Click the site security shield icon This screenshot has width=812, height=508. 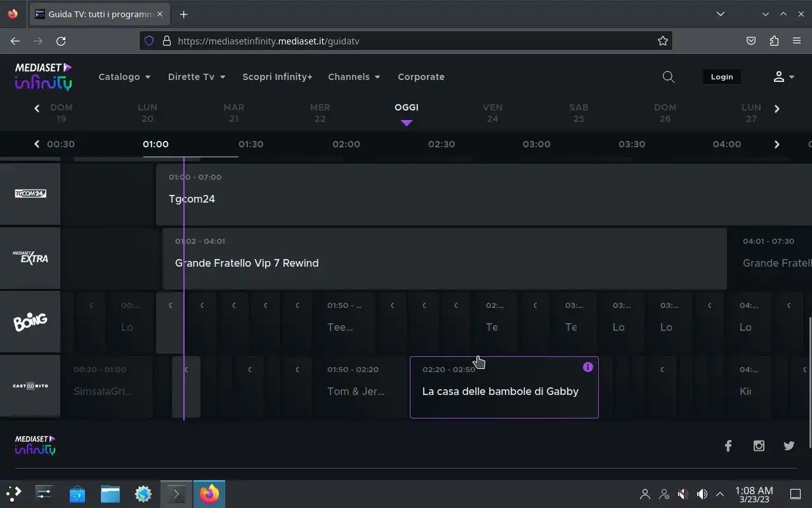click(x=149, y=41)
